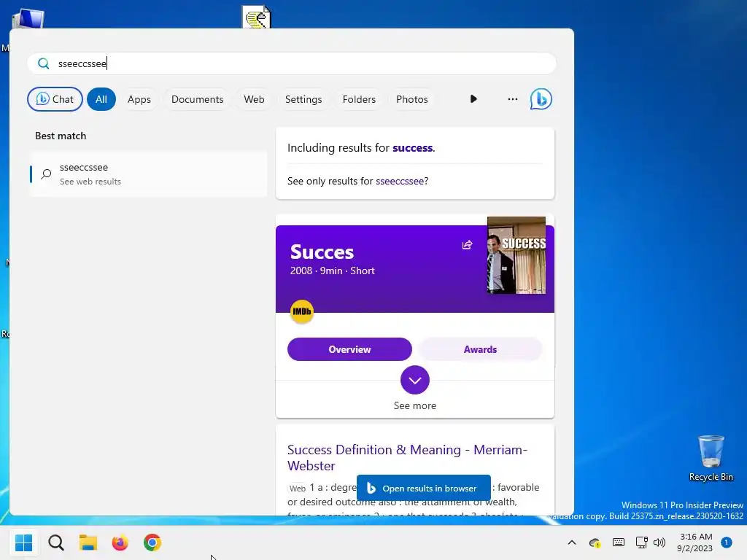Open File Explorer from the taskbar
Screen dimensions: 747x560
point(88,542)
